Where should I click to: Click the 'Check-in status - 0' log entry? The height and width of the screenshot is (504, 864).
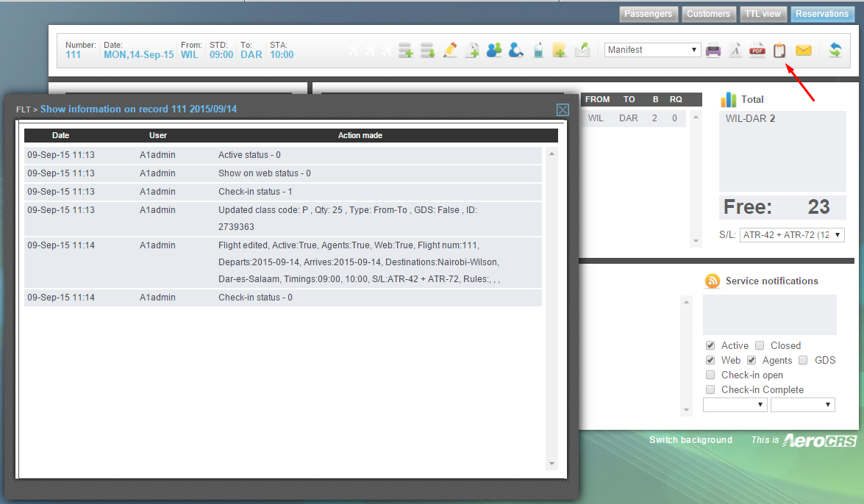click(283, 298)
